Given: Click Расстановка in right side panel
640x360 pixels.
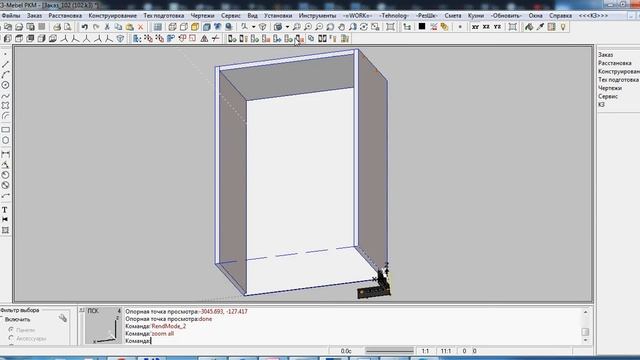Looking at the screenshot, I should click(x=615, y=63).
